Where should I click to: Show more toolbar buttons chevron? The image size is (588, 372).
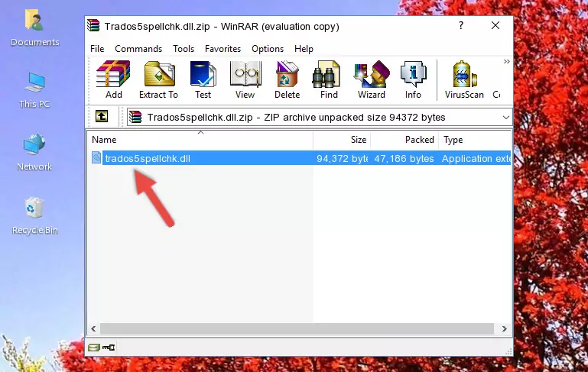point(507,61)
